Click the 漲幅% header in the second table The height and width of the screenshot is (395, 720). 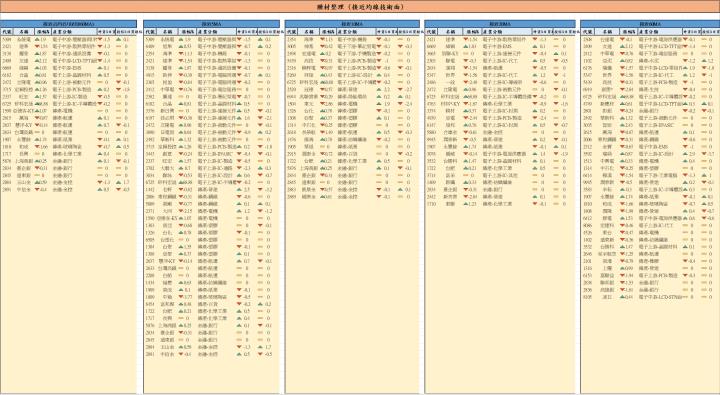187,32
